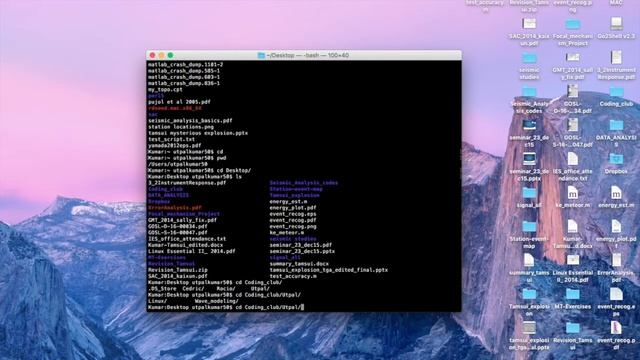
Task: Click red rdseed.mac.x86_64 entry in Terminal
Action: 175,108
